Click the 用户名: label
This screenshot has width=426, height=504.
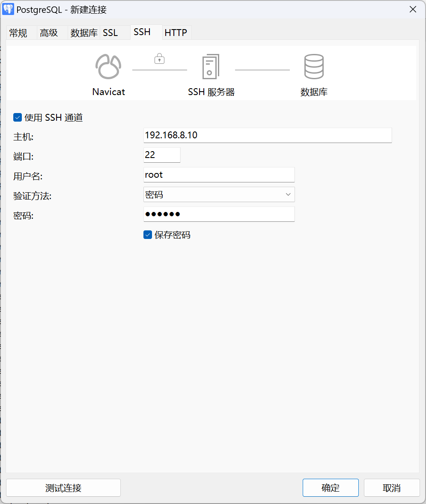pos(28,176)
